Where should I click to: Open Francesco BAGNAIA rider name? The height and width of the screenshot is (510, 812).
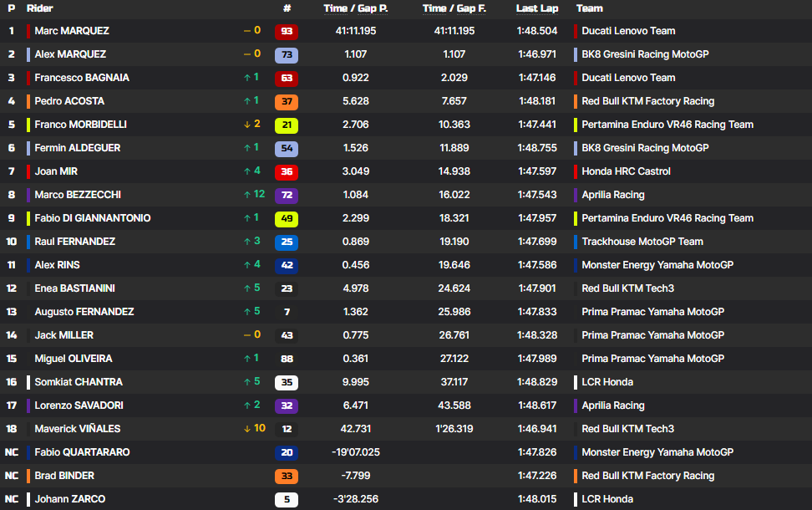click(x=82, y=78)
